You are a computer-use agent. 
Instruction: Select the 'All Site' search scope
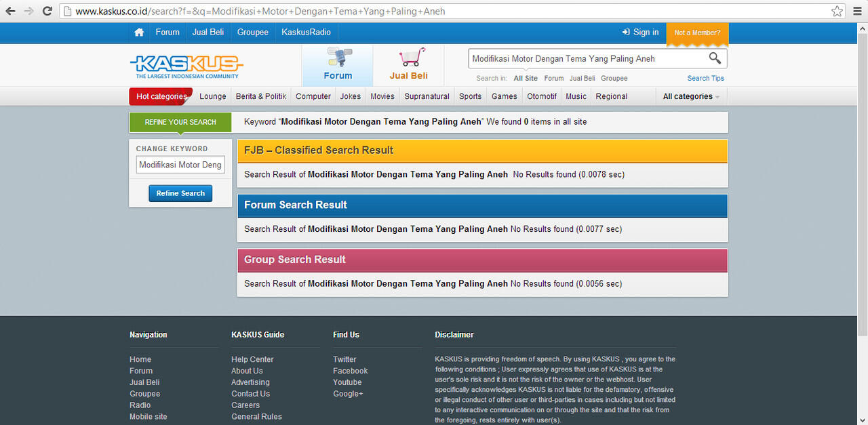(x=526, y=79)
